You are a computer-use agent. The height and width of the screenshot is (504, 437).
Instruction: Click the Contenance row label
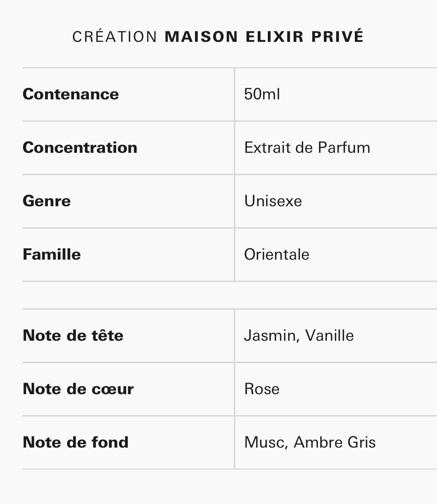click(71, 94)
